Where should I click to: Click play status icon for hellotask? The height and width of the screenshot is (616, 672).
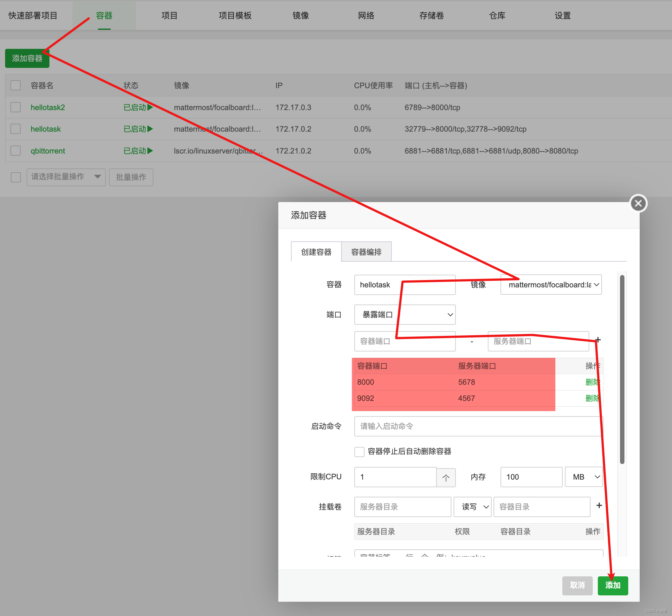click(x=150, y=129)
